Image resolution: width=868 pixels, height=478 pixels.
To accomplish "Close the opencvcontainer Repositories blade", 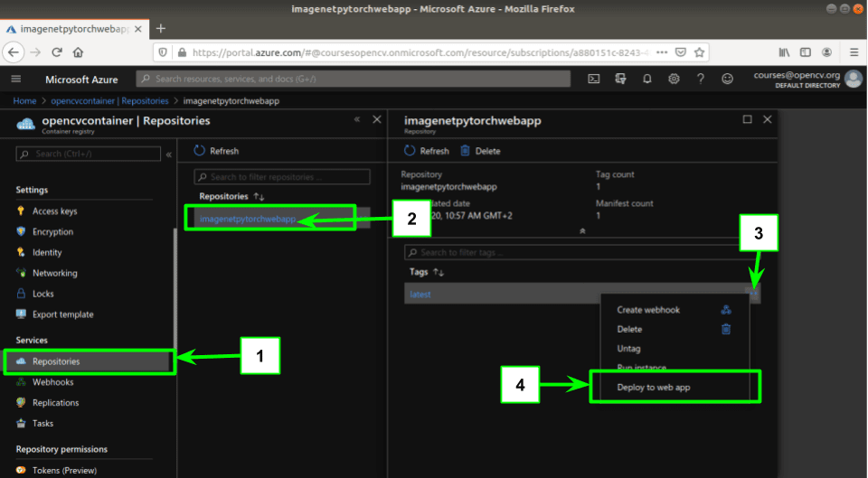I will (377, 119).
